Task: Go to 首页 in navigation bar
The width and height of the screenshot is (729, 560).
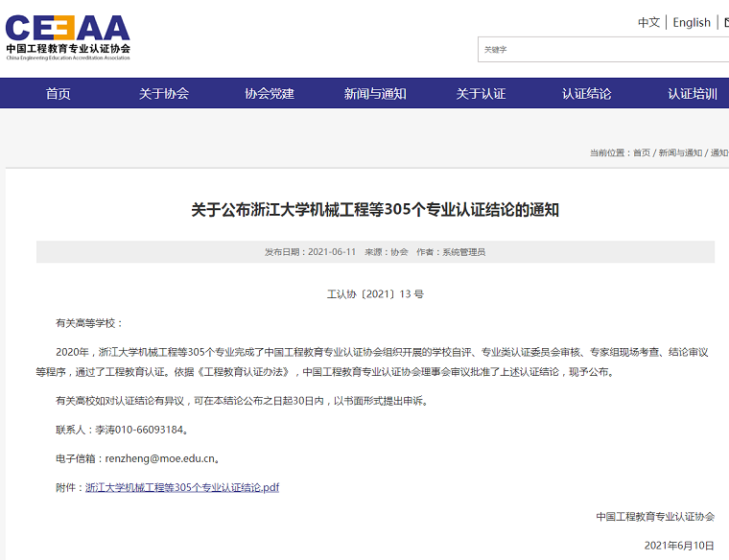Action: click(59, 93)
